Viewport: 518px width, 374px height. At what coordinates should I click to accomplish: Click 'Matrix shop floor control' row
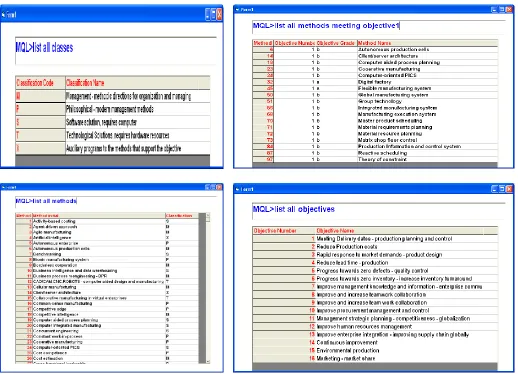pos(375,140)
